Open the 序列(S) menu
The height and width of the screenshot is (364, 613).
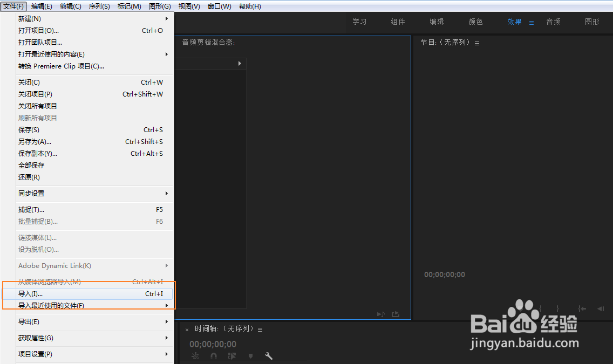click(x=99, y=6)
